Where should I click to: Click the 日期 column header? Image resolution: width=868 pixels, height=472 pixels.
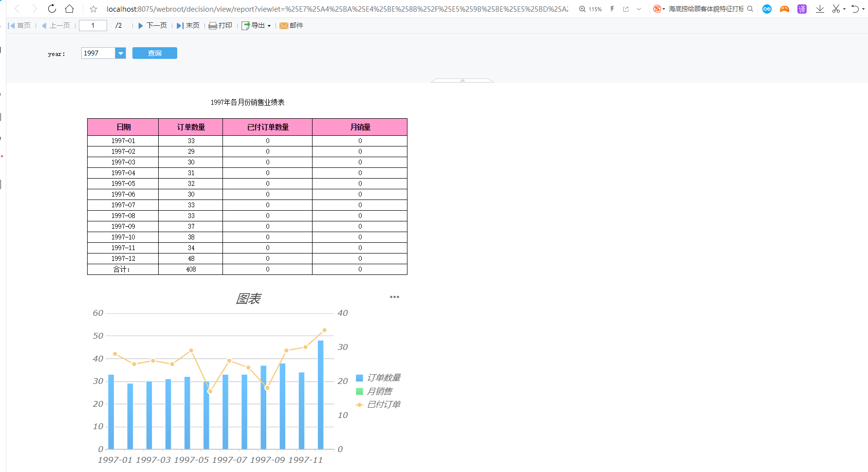123,127
